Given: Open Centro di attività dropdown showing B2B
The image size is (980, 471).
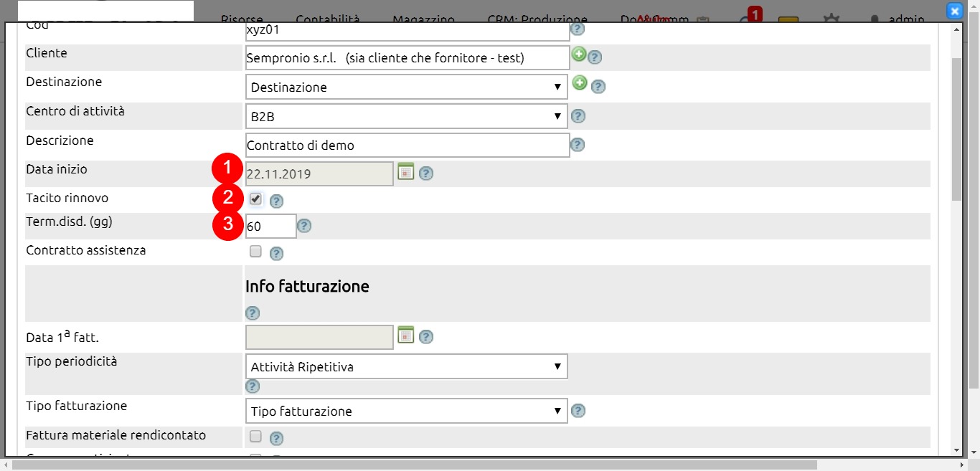Looking at the screenshot, I should tap(406, 116).
